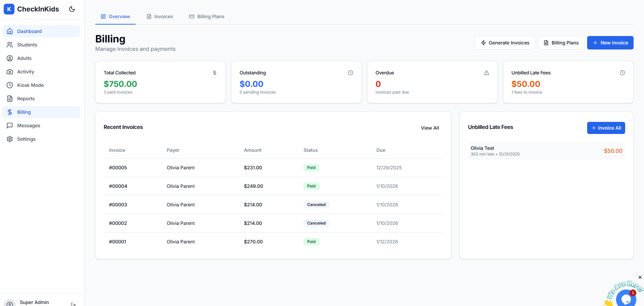The image size is (644, 306).
Task: Click View All recent invoices
Action: pos(430,128)
